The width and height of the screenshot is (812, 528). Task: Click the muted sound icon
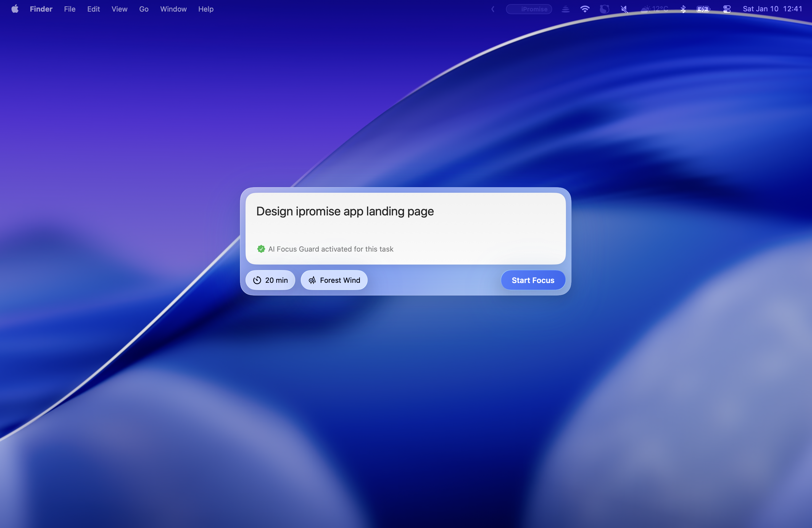624,9
